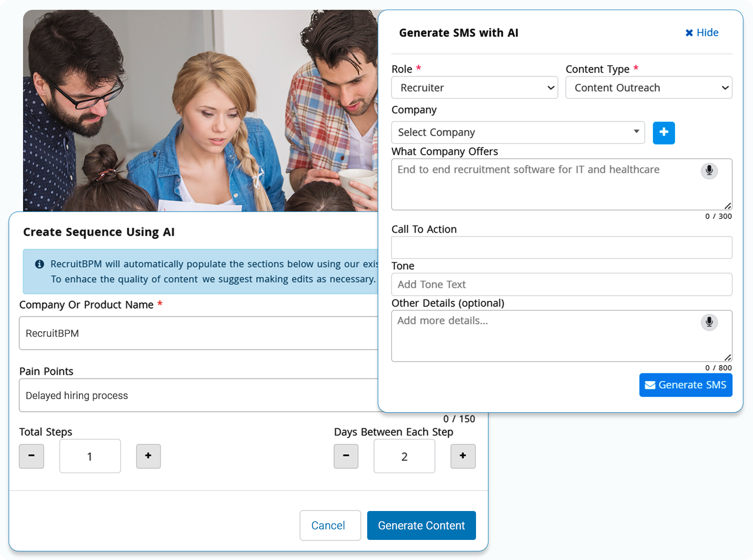Click the info icon in the blue notice banner

coord(39,264)
